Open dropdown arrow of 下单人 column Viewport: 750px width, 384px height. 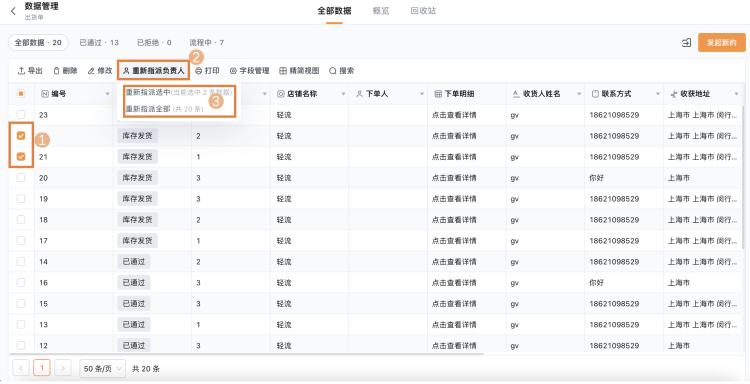(x=422, y=94)
